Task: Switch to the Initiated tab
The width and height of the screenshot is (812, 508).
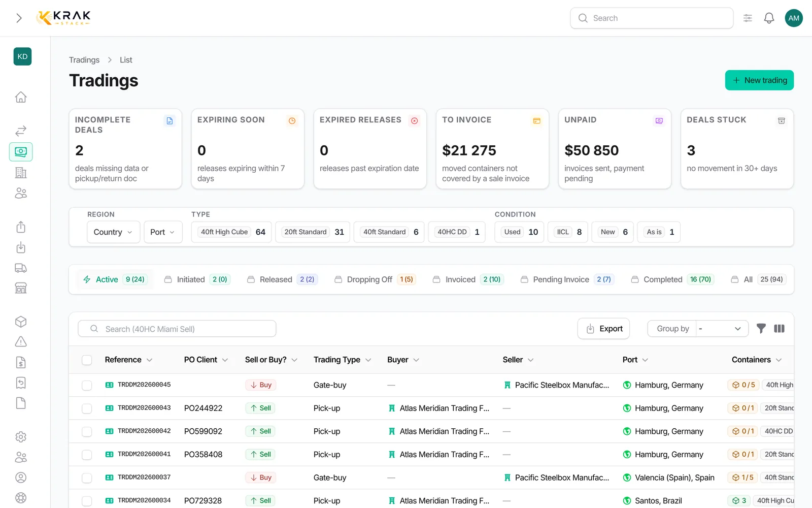Action: point(197,279)
